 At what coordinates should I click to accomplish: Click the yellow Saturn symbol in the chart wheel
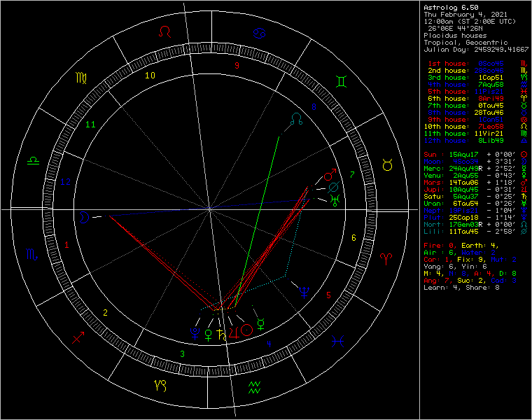point(221,335)
